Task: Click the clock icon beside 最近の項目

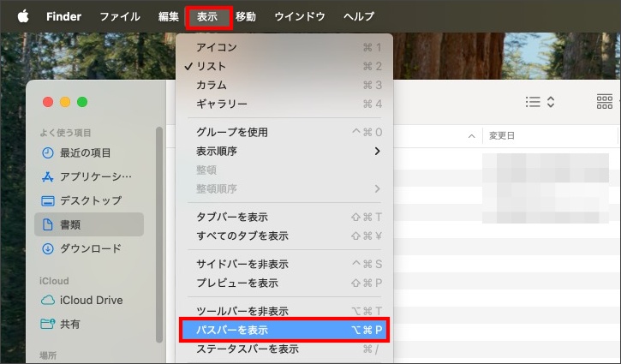Action: (48, 152)
